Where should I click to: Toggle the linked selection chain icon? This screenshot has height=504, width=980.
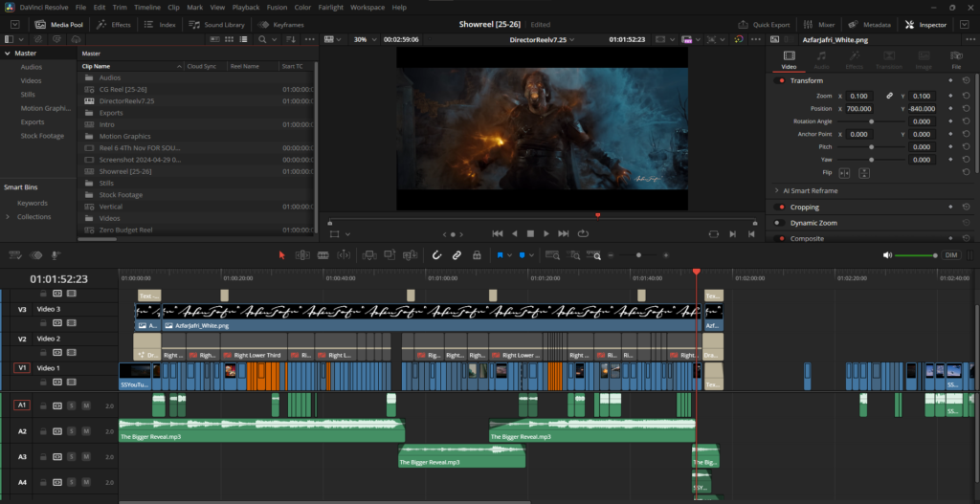(456, 255)
